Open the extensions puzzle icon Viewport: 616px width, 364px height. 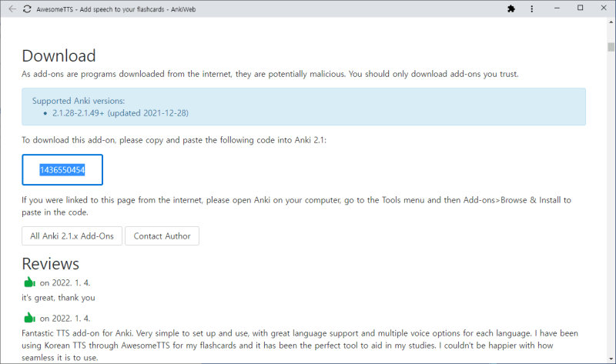coord(511,8)
